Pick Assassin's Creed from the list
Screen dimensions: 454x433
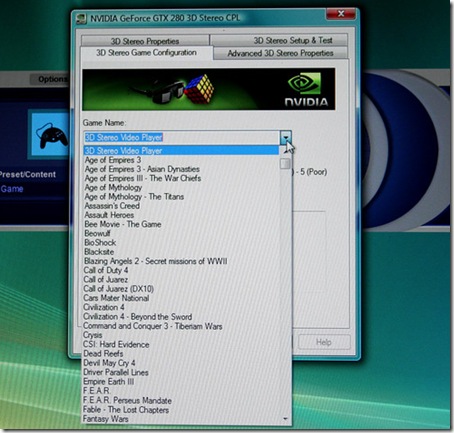[181, 206]
